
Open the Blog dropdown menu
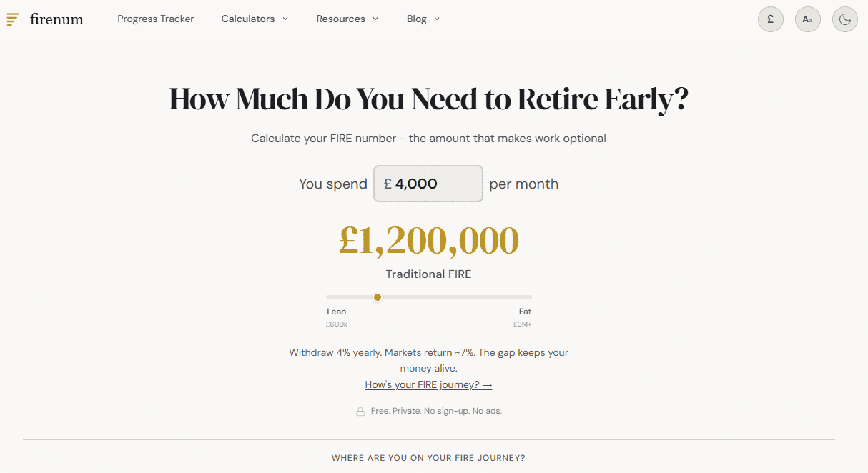pos(423,19)
